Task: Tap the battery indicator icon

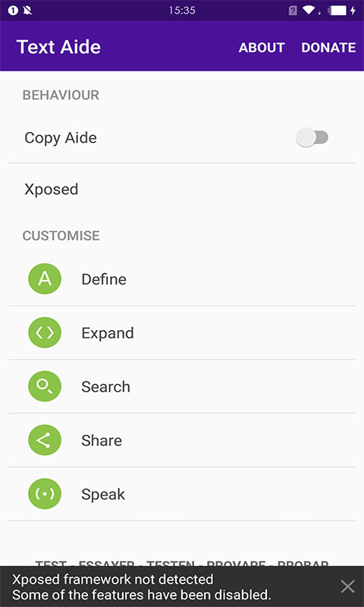Action: tap(339, 11)
